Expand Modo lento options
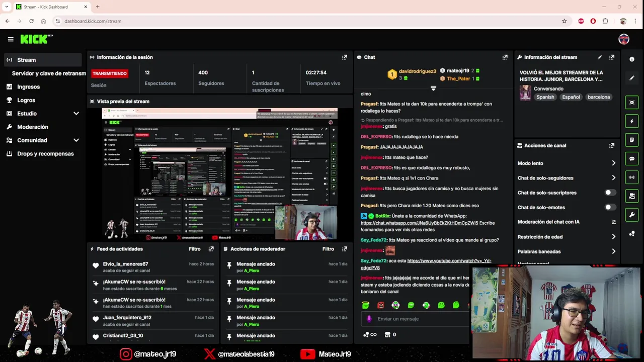This screenshot has height=362, width=644. 613,163
